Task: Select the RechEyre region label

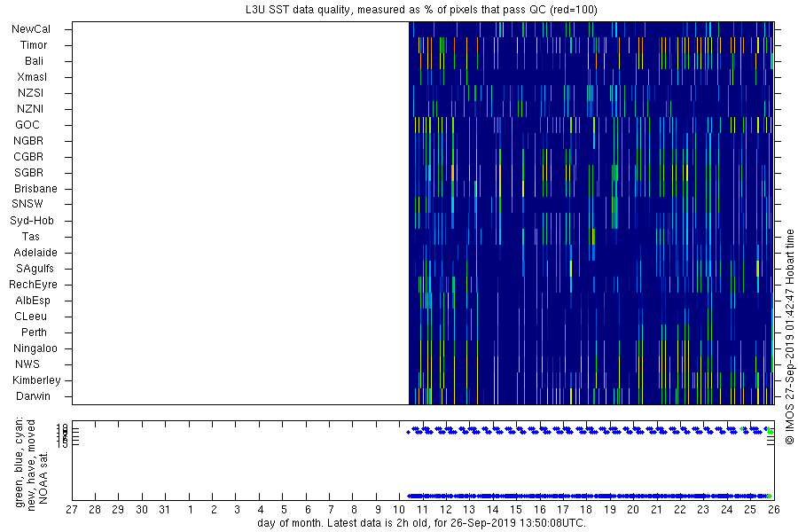Action: [x=33, y=285]
